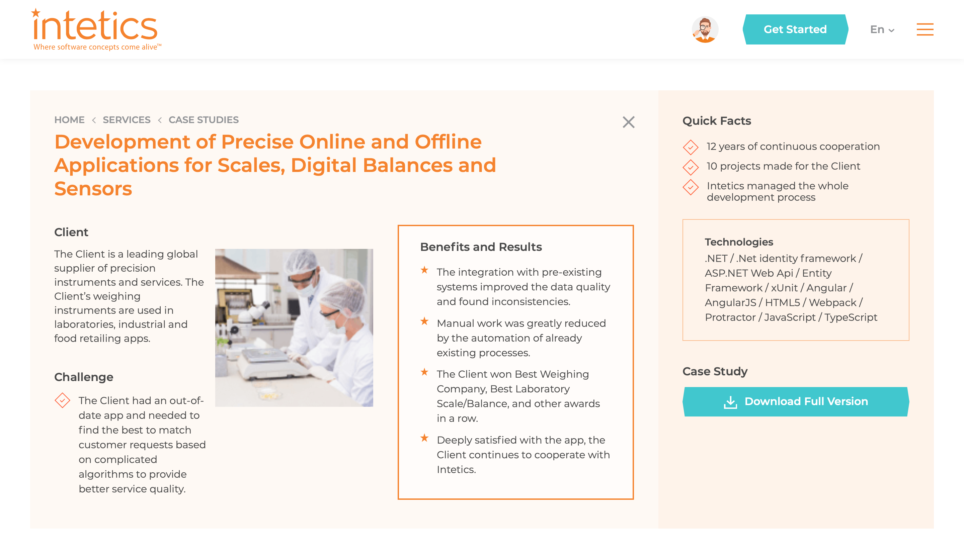Image resolution: width=964 pixels, height=560 pixels.
Task: Click the download icon on case study button
Action: (731, 401)
